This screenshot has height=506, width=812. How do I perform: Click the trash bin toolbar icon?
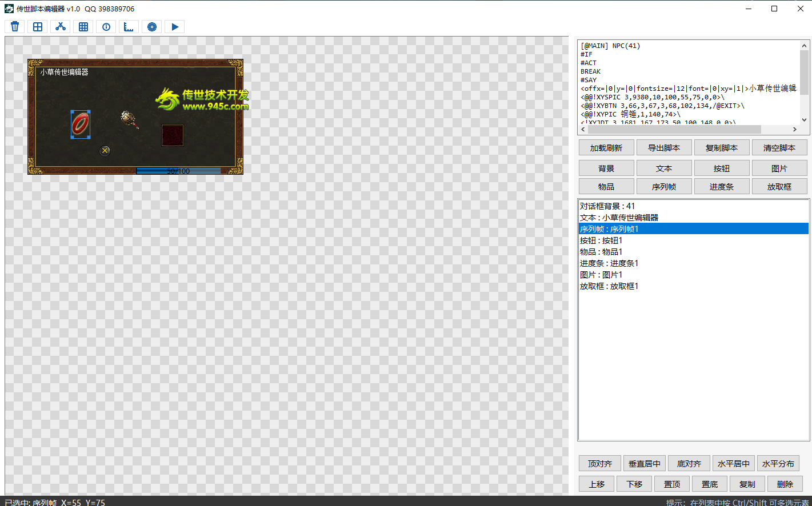pos(15,27)
